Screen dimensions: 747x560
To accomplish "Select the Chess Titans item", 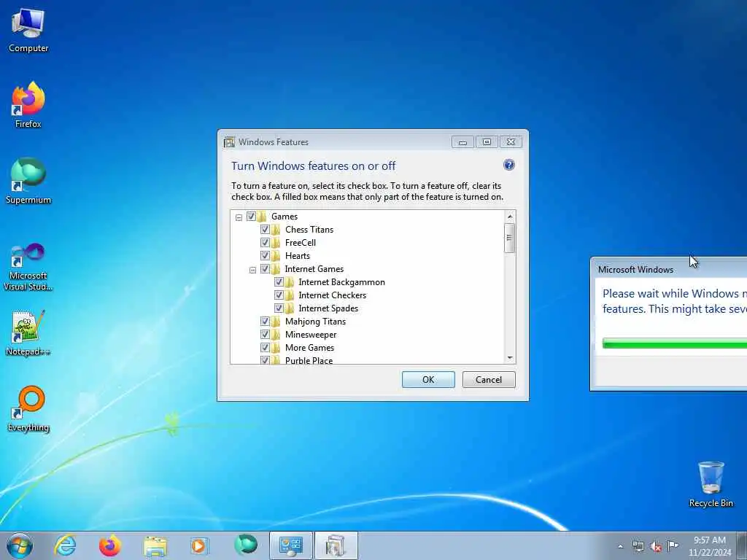I will click(309, 230).
